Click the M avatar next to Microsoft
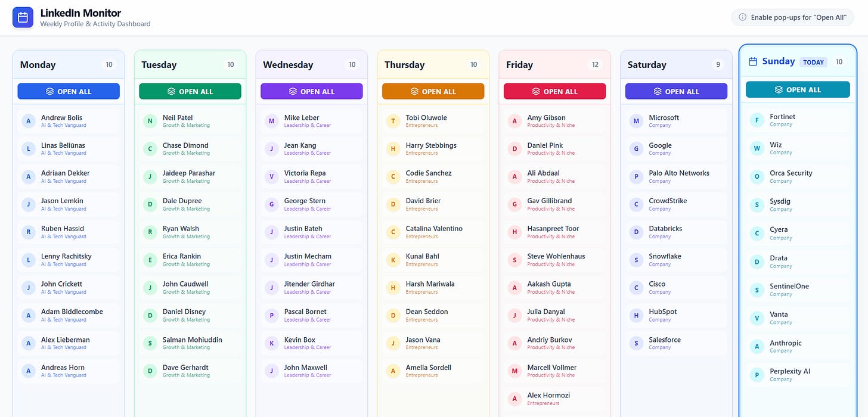This screenshot has width=868, height=417. 636,121
